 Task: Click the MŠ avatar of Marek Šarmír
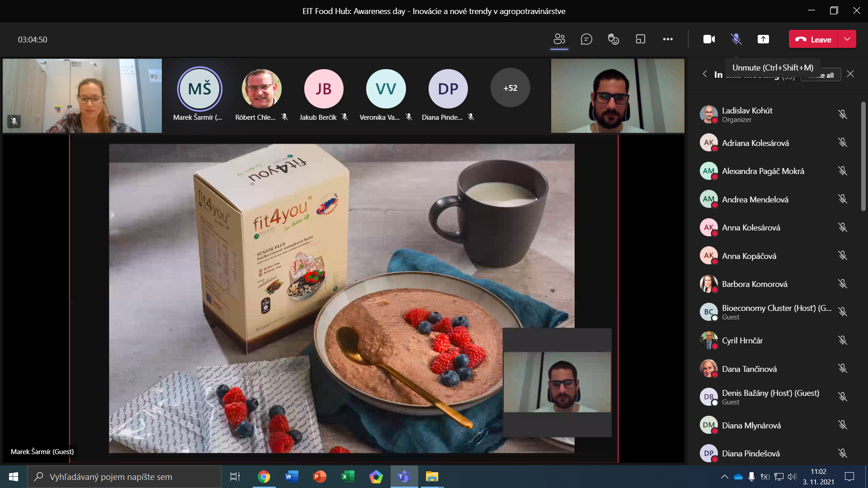coord(199,89)
